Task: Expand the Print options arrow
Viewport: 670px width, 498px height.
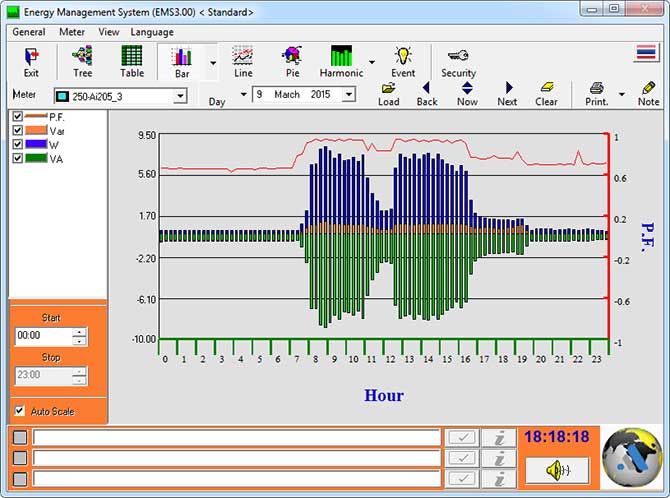Action: coord(622,94)
